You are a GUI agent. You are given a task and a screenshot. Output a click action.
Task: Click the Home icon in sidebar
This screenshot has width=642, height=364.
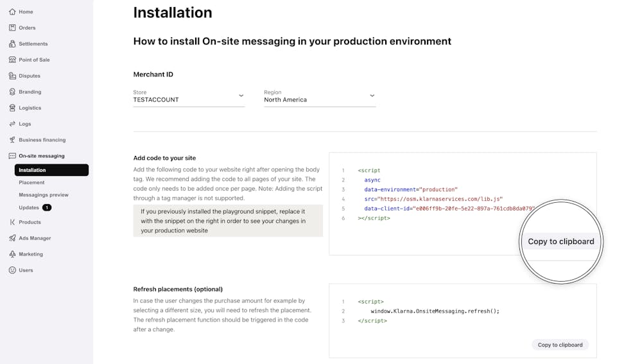click(12, 12)
